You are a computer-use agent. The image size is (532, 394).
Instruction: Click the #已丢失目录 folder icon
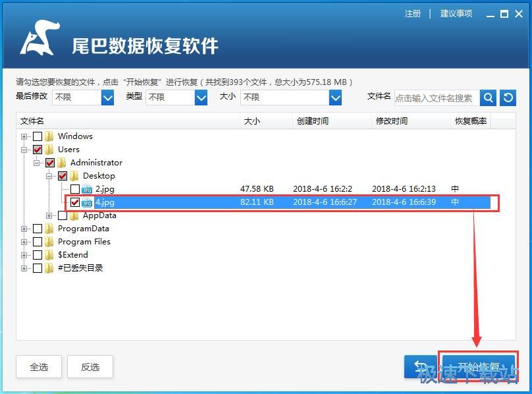49,268
